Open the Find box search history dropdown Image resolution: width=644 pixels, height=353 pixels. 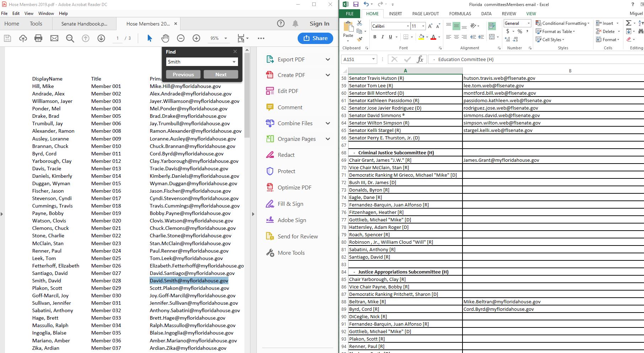click(234, 62)
